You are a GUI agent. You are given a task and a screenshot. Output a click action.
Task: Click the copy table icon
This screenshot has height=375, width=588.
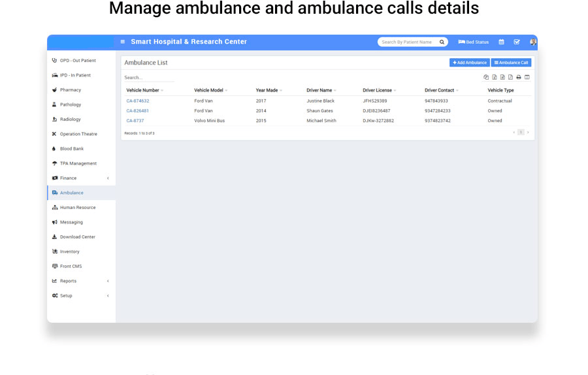coord(486,77)
